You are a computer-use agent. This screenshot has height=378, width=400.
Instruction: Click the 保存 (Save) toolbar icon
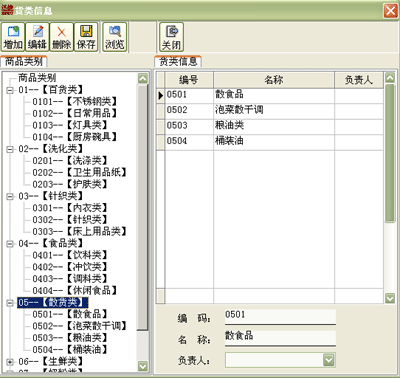(86, 37)
